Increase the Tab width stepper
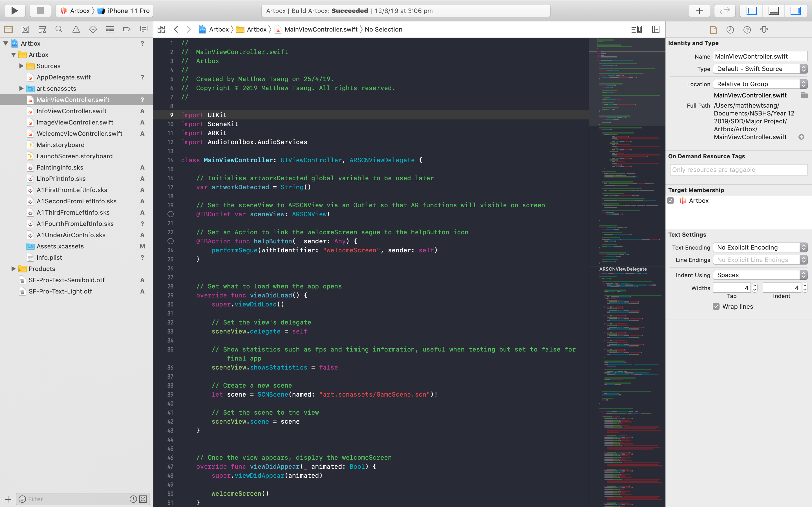Viewport: 812px width, 507px height. coord(754,286)
